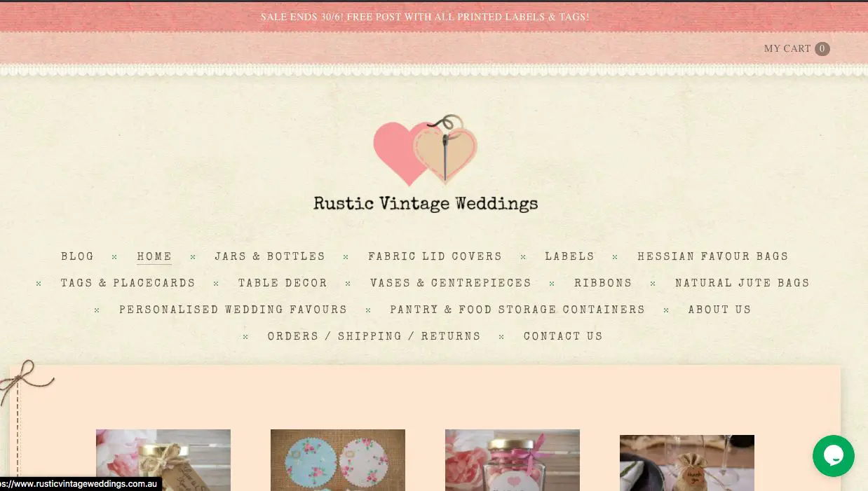Browse Table Decor category
868x491 pixels.
283,283
